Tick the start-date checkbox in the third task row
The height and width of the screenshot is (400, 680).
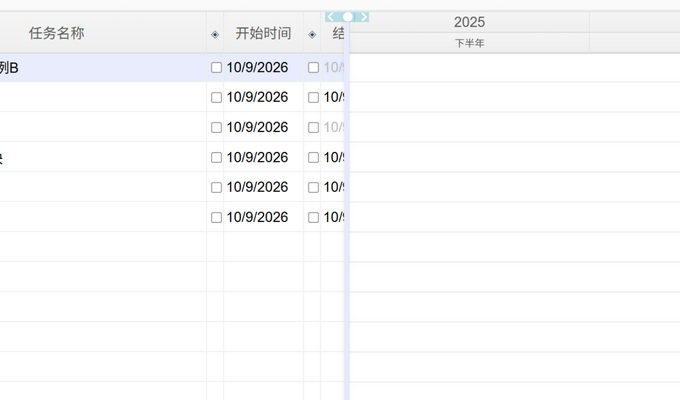pyautogui.click(x=216, y=128)
